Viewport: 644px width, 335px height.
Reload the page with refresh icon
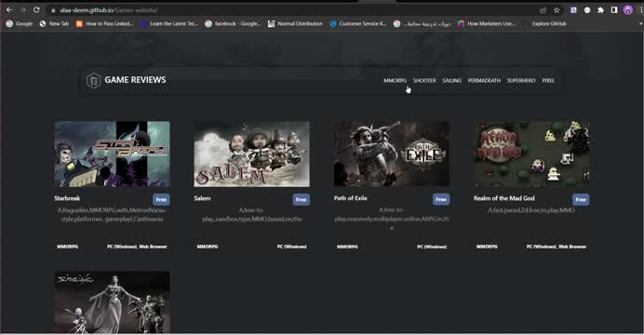coord(36,10)
